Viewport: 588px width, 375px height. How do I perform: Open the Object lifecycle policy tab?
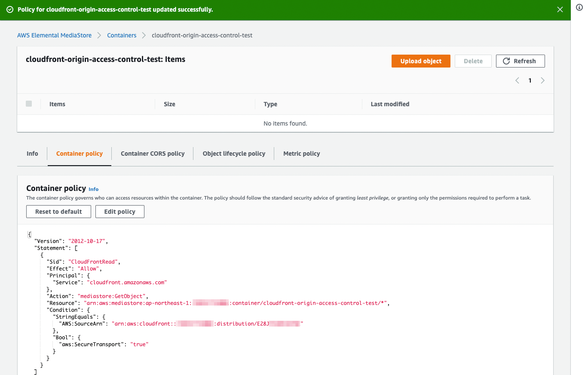[x=234, y=154]
